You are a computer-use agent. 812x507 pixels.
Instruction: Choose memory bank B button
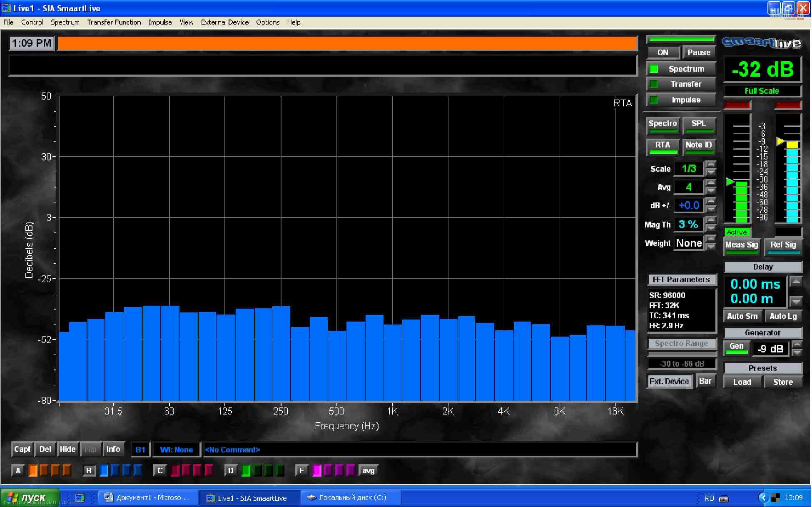pos(89,470)
